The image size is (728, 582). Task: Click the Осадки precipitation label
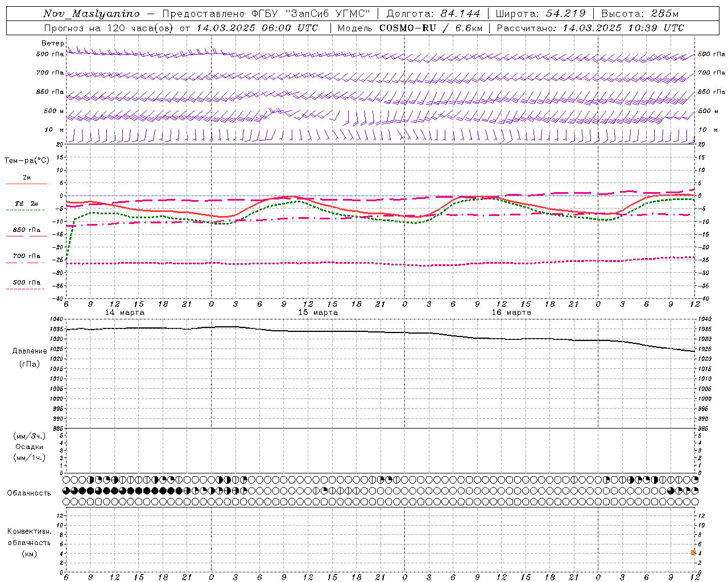pyautogui.click(x=30, y=447)
